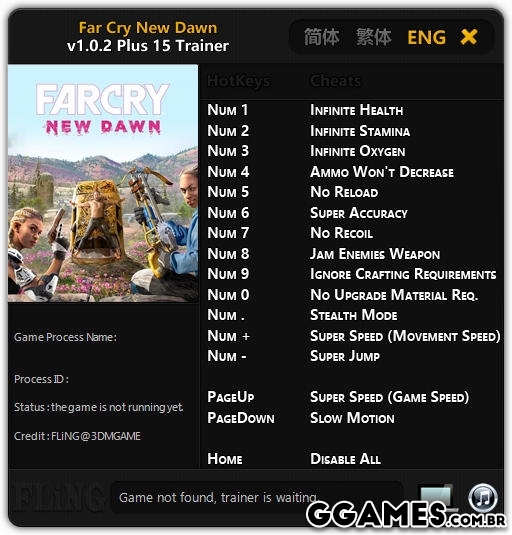Enable Stealth Mode cheat

[353, 315]
